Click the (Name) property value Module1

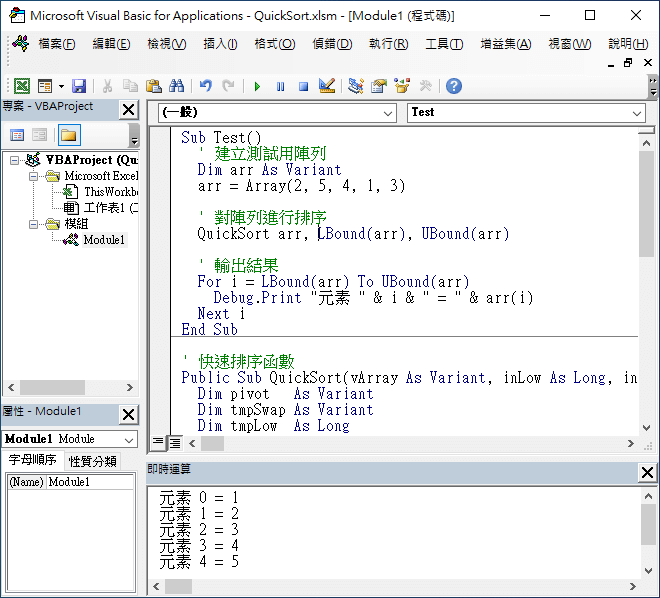(90, 482)
